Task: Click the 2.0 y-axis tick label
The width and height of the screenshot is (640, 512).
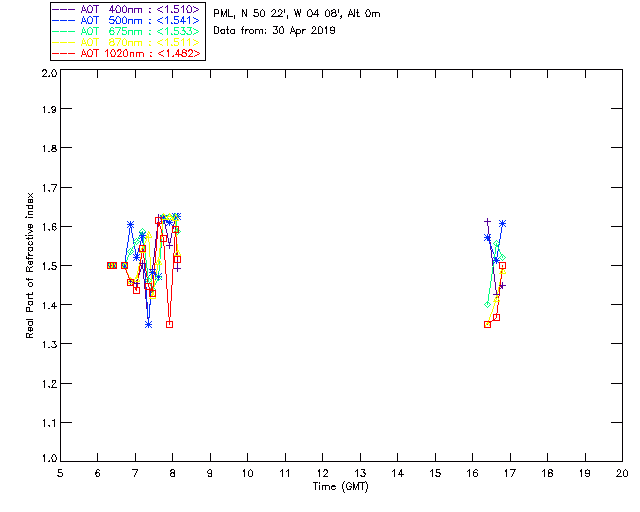Action: click(49, 73)
